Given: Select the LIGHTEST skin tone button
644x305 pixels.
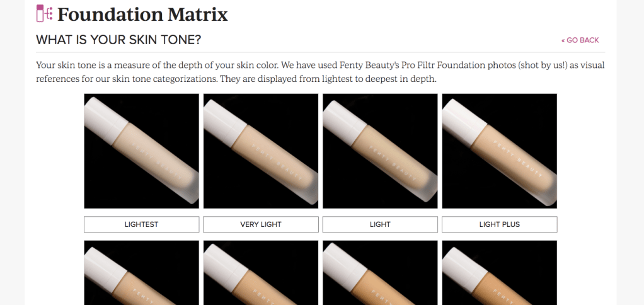Looking at the screenshot, I should coord(142,224).
